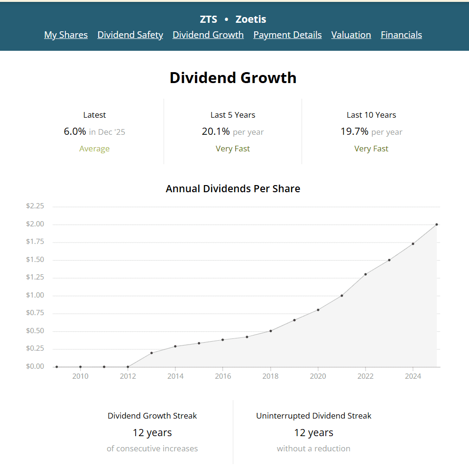
Task: Click 12 years of consecutive increases value
Action: [152, 433]
